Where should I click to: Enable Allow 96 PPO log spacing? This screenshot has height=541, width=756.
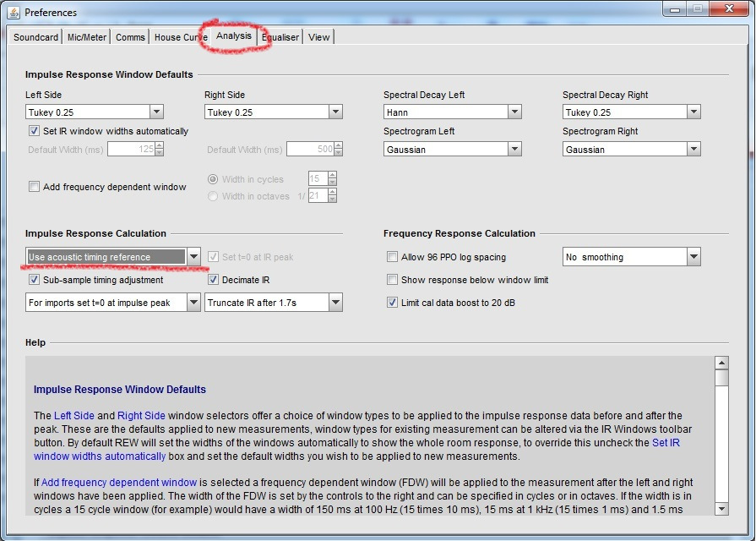(x=393, y=257)
